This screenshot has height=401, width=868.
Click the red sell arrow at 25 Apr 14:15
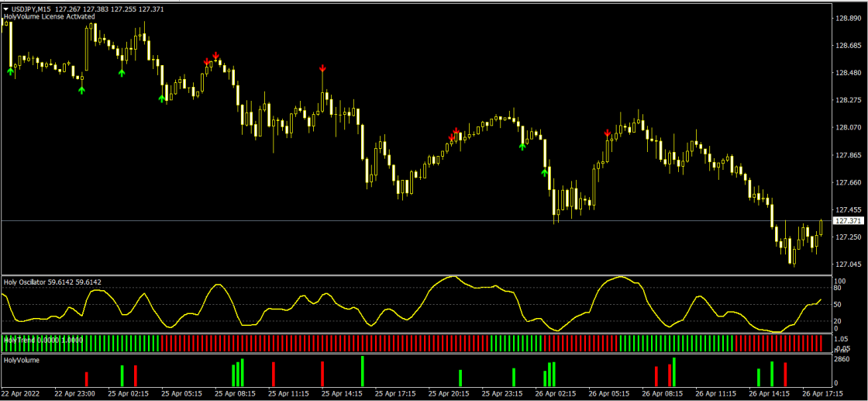click(322, 69)
